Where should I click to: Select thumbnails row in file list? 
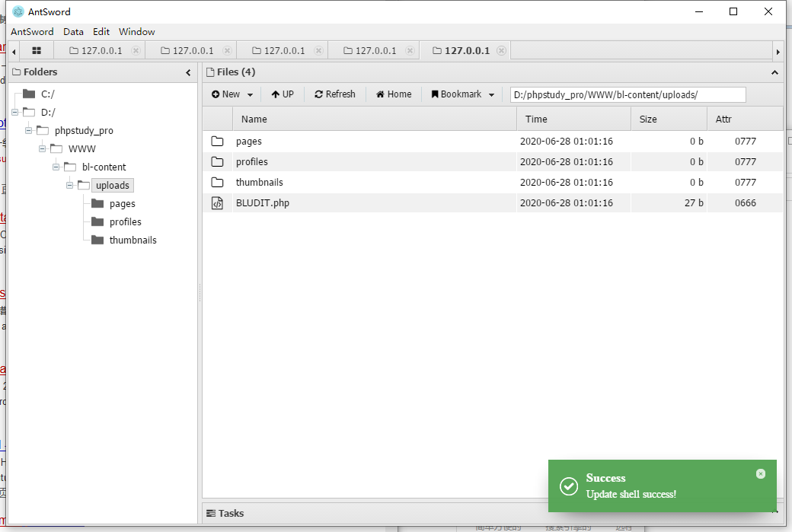pyautogui.click(x=493, y=182)
